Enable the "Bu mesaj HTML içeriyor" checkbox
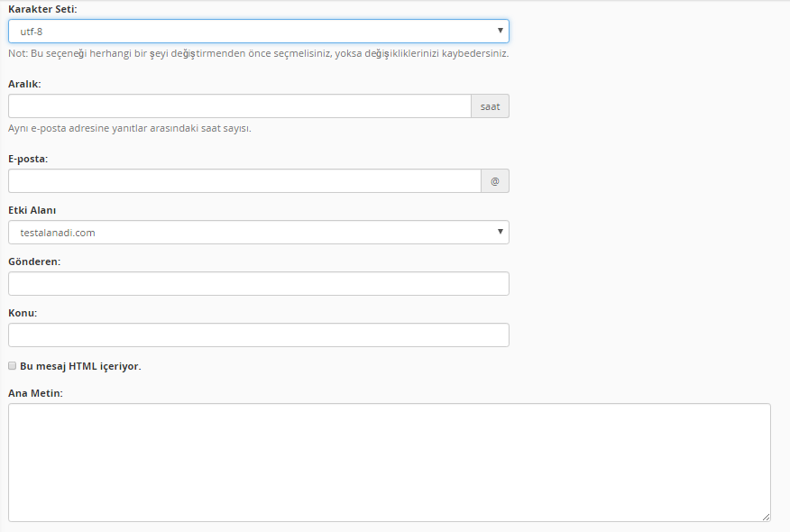790x532 pixels. pos(13,366)
